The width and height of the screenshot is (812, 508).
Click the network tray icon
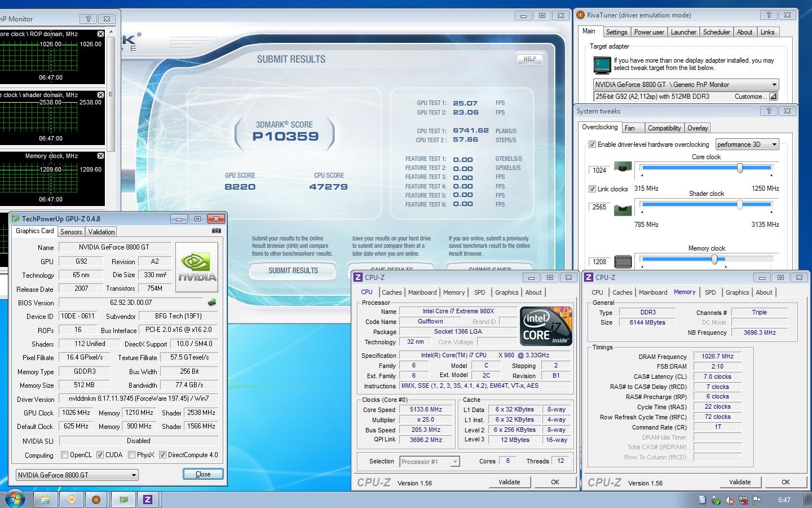pyautogui.click(x=743, y=500)
